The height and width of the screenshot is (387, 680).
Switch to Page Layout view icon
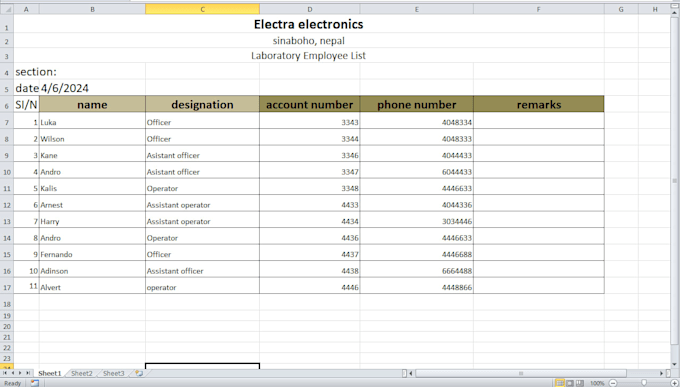click(x=570, y=383)
